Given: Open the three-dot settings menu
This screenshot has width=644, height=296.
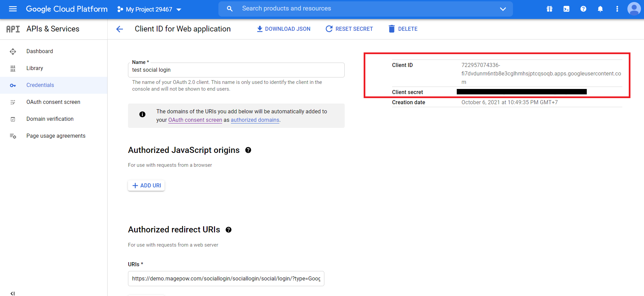Looking at the screenshot, I should (617, 9).
